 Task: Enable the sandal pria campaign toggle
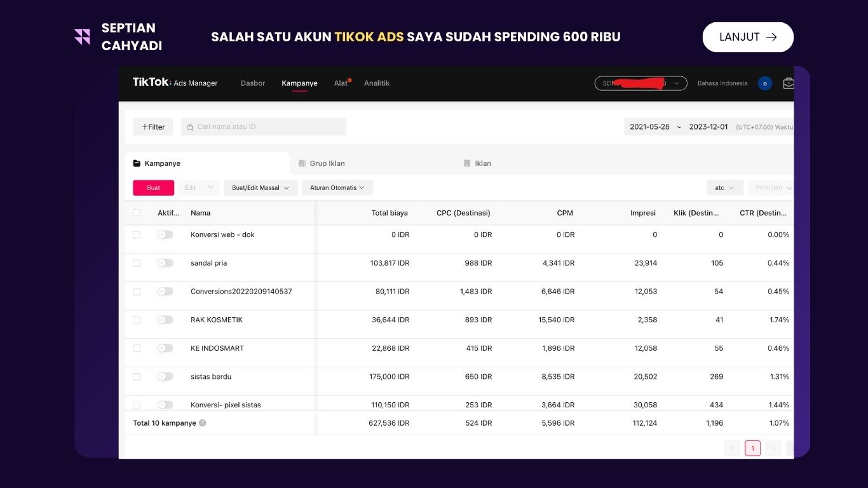tap(165, 262)
